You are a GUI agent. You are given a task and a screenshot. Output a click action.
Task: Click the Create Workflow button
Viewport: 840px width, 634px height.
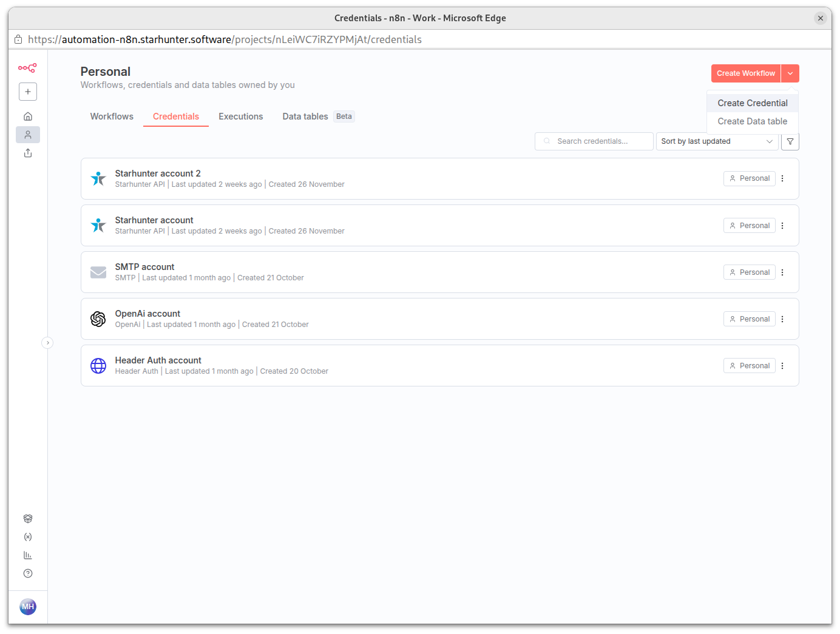pos(746,73)
